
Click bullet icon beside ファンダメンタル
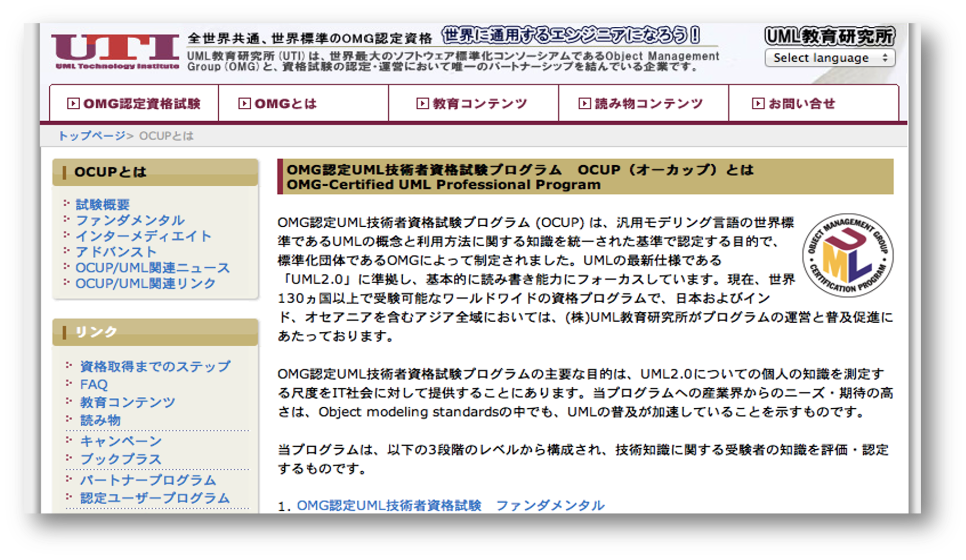66,219
